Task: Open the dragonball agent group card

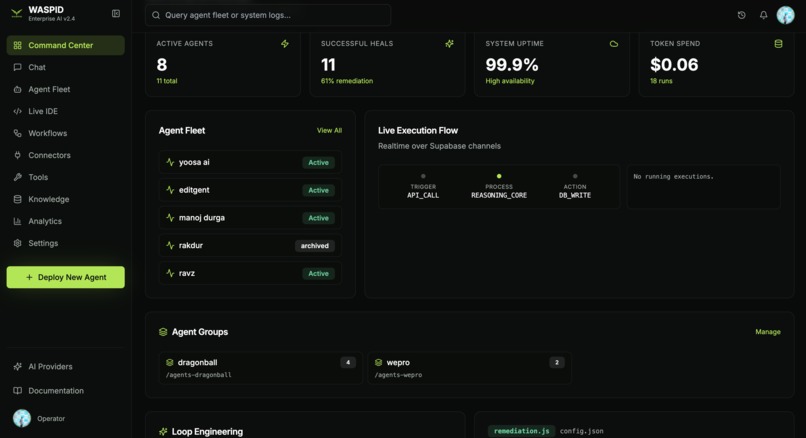Action: coord(261,368)
